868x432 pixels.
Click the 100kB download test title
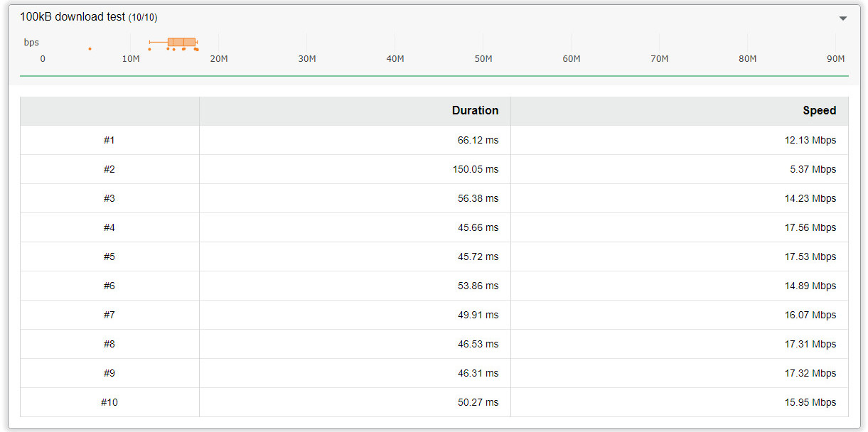pyautogui.click(x=89, y=16)
